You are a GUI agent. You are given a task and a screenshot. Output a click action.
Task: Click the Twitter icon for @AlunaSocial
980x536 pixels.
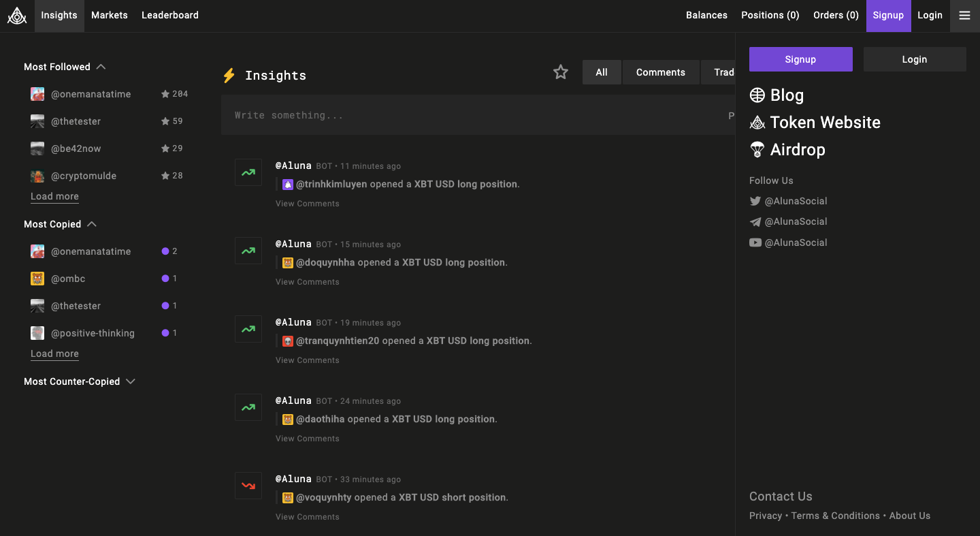(x=755, y=201)
